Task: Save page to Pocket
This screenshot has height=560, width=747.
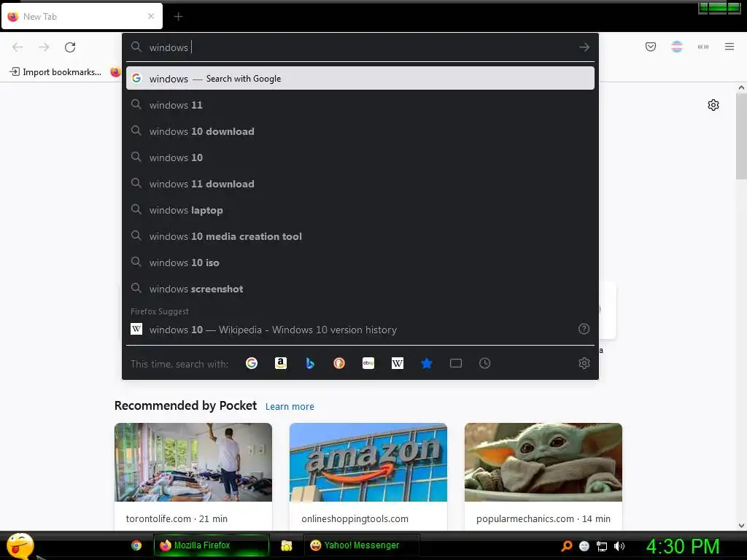Action: (x=651, y=47)
